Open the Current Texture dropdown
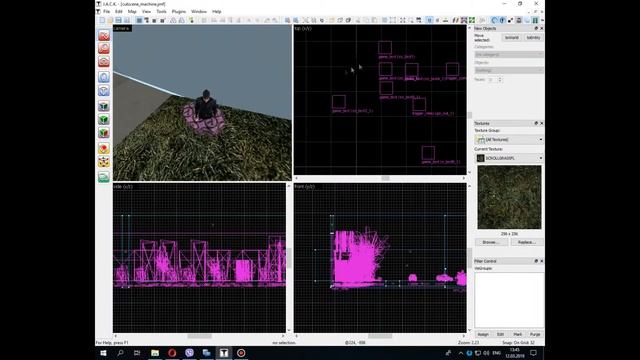Screen dimensions: 640x360 [509, 158]
